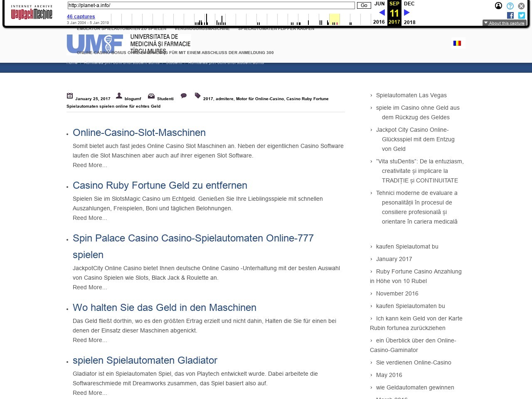Open January 2017 archive link in sidebar
Screen dimensions: 532x399
pos(394,259)
